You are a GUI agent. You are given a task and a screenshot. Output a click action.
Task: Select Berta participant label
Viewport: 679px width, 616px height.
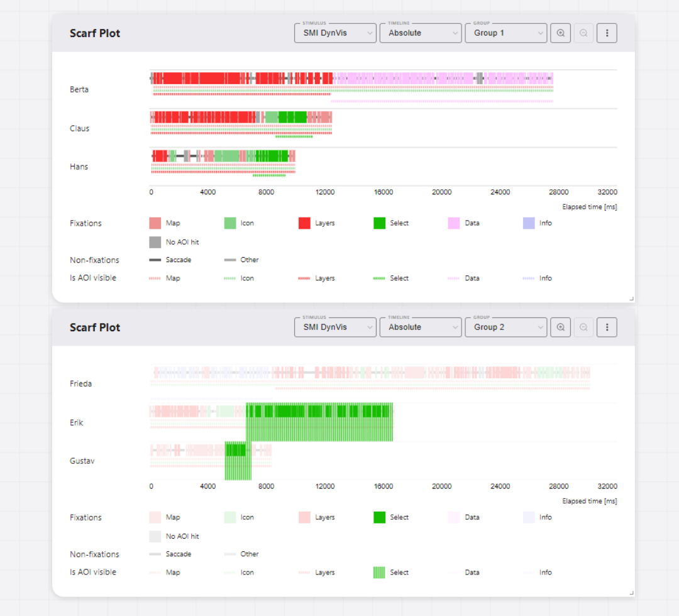pyautogui.click(x=79, y=89)
